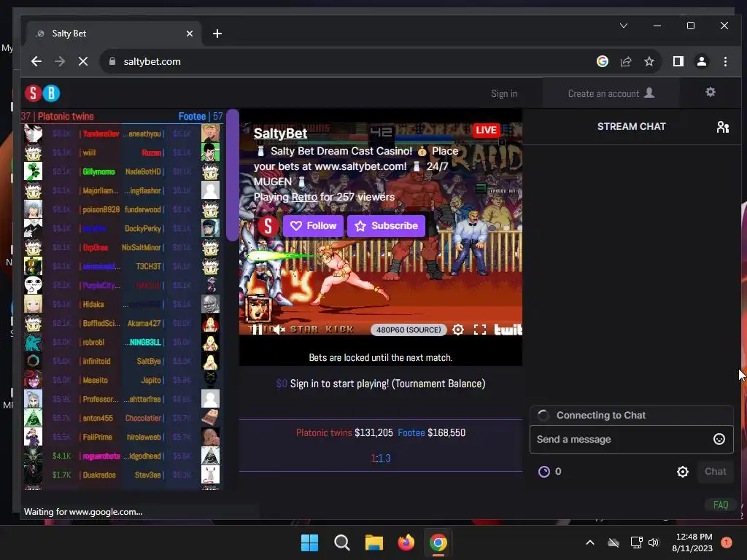Bookmark this page with star icon
Image resolution: width=747 pixels, height=560 pixels.
pos(649,61)
